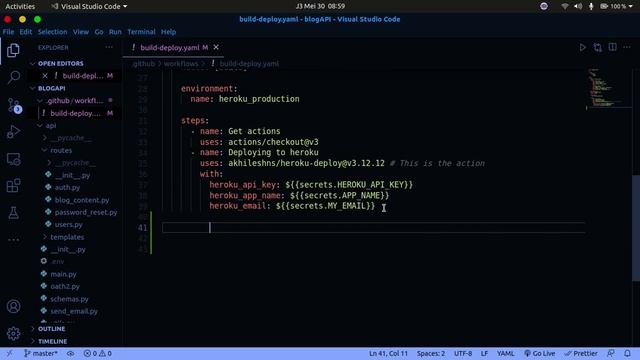Select the build-deploy.yaml editor tab

coord(173,47)
